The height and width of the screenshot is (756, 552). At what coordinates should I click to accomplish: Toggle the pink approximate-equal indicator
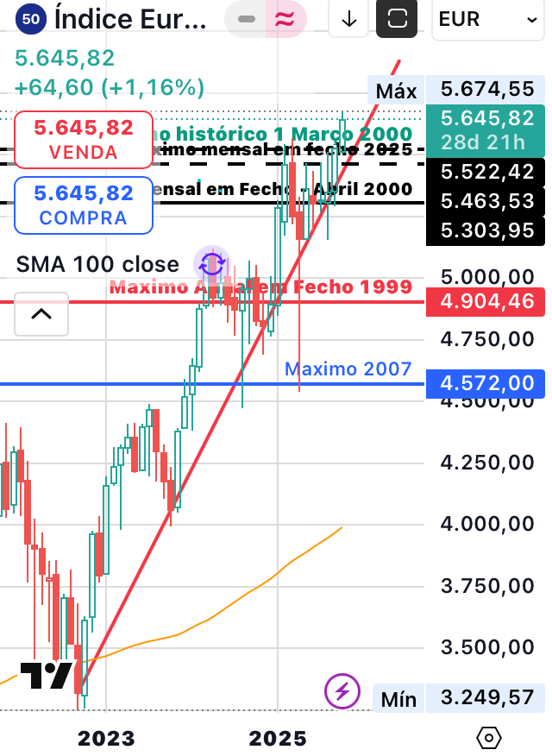pos(285,19)
